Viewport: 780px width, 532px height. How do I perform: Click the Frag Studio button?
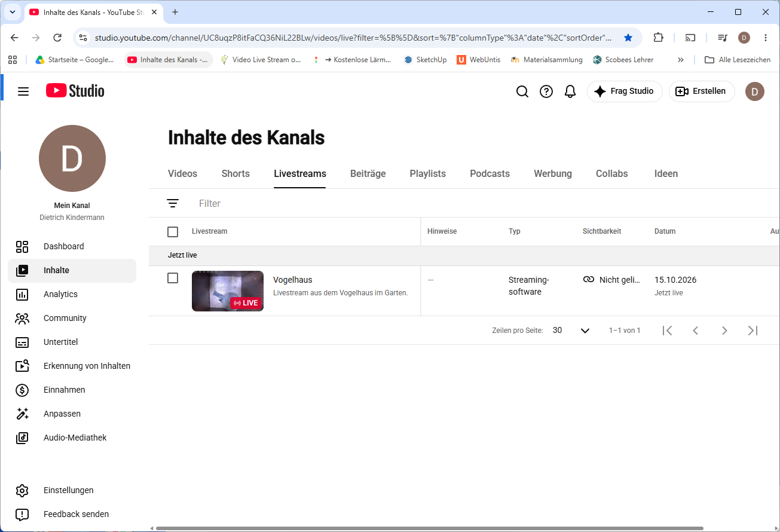625,91
